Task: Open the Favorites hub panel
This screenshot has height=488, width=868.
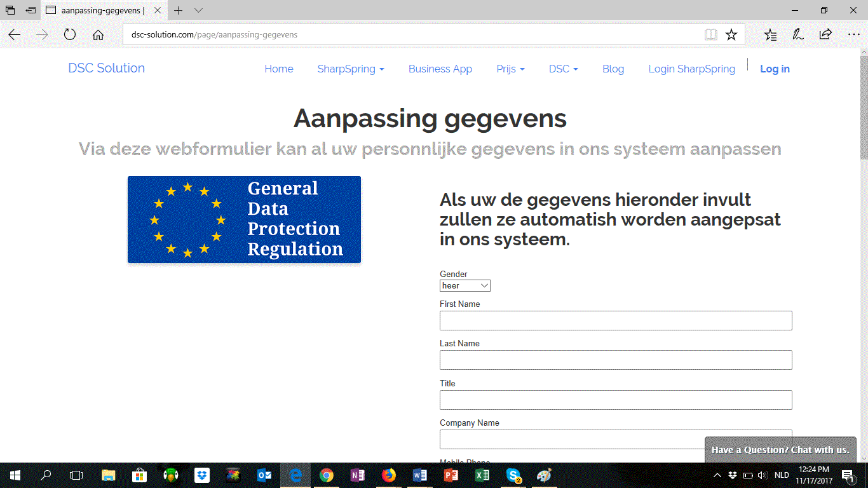Action: tap(771, 35)
